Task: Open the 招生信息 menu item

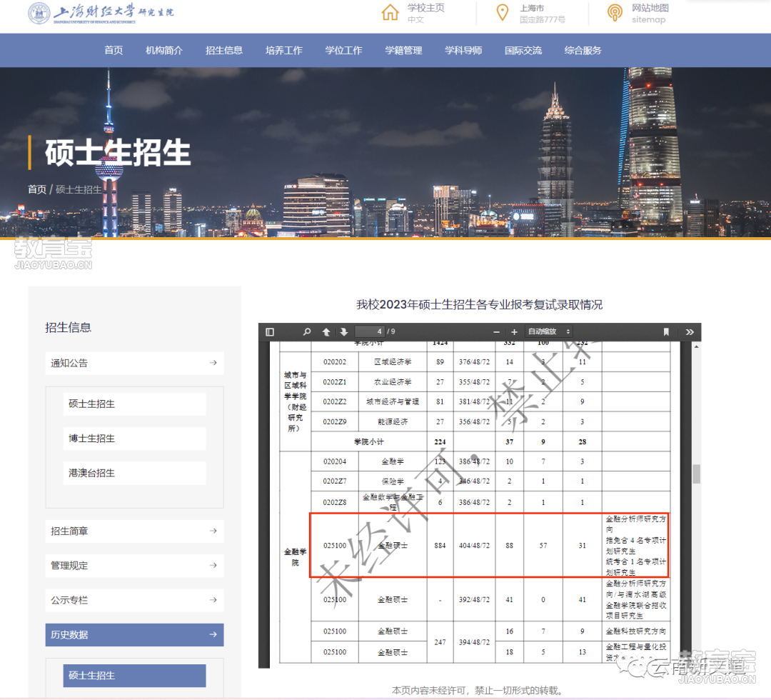Action: click(224, 50)
